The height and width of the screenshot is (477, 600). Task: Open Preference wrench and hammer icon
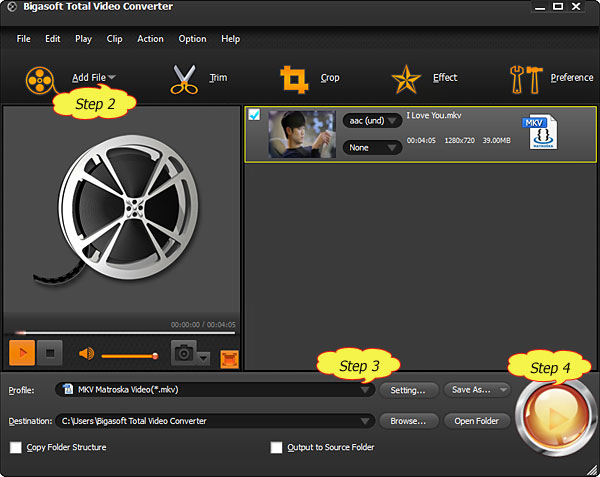pos(526,79)
